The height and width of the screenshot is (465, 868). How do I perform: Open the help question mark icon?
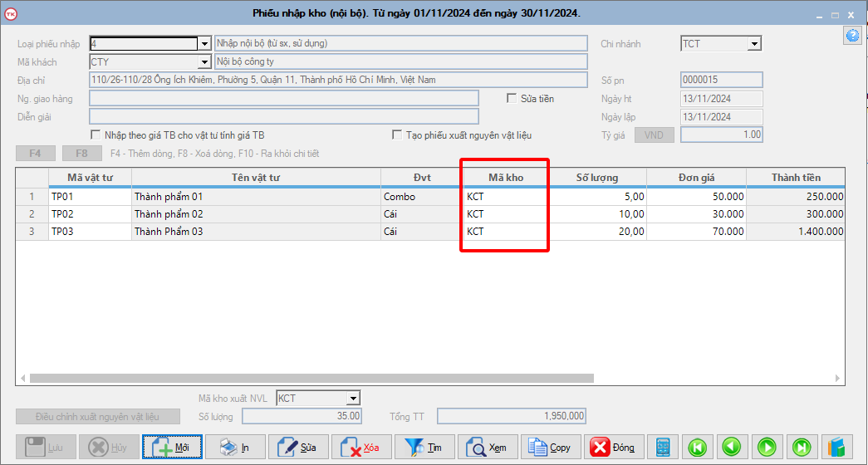(852, 35)
